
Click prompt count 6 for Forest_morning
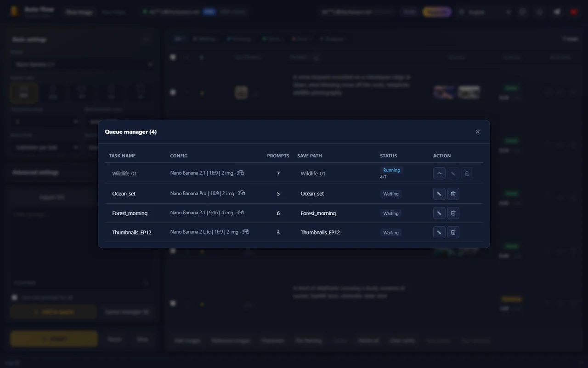point(278,213)
